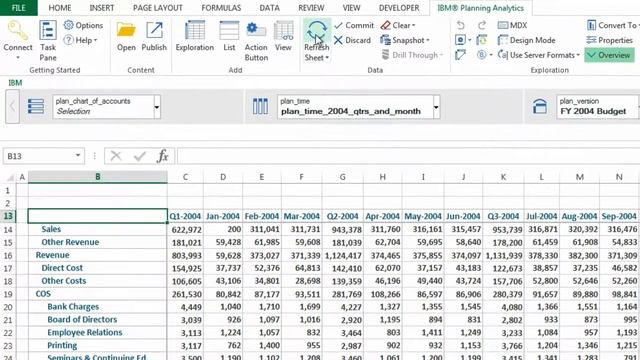Click the columns icon beside plan_time
Image resolution: width=640 pixels, height=360 pixels.
(x=260, y=106)
